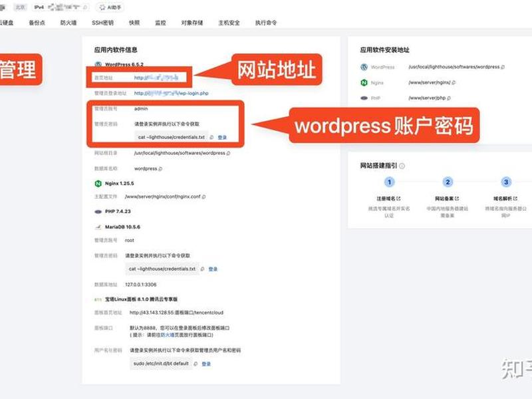Copy the website root directory path
This screenshot has height=399, width=532.
(x=228, y=154)
